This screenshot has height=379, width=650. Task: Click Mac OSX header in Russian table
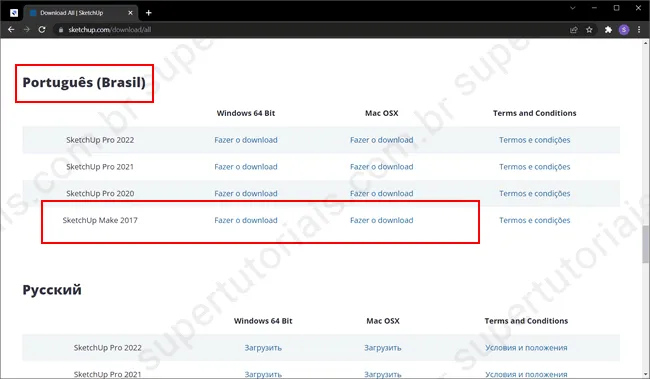click(x=383, y=321)
